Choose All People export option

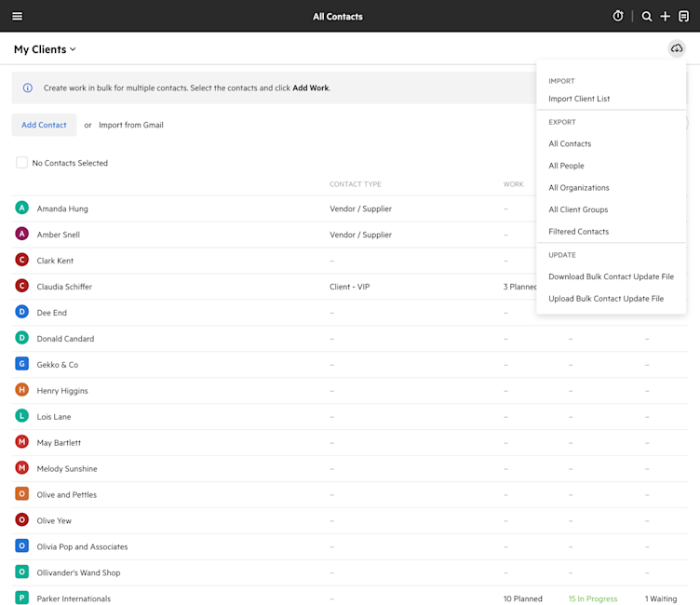click(566, 166)
